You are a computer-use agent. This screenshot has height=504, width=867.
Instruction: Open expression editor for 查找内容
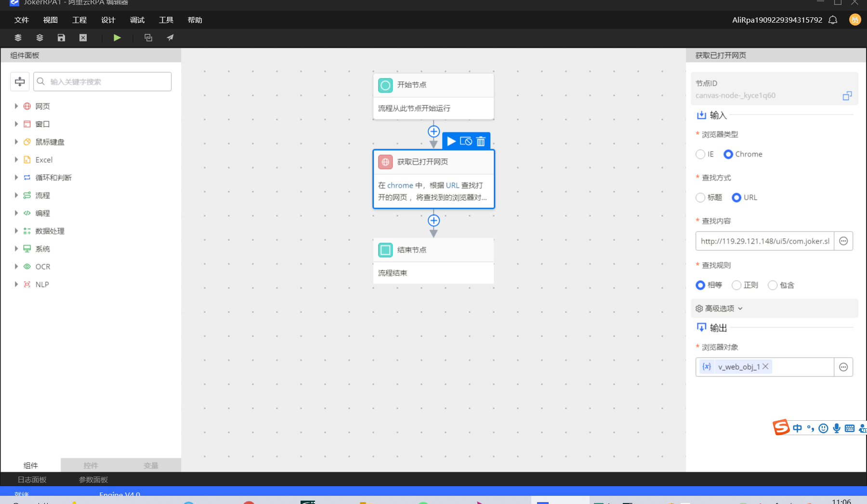843,241
